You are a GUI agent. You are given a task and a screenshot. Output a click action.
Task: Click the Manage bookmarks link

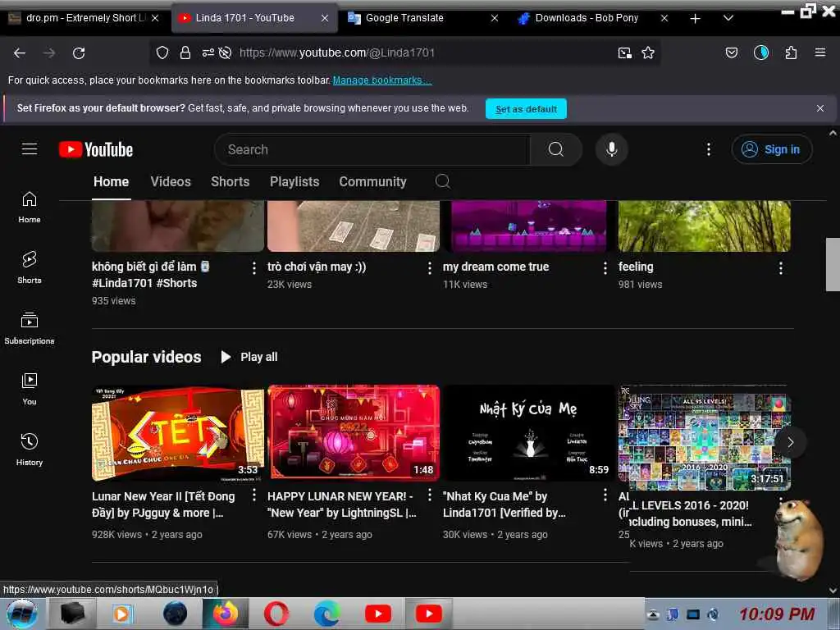382,80
